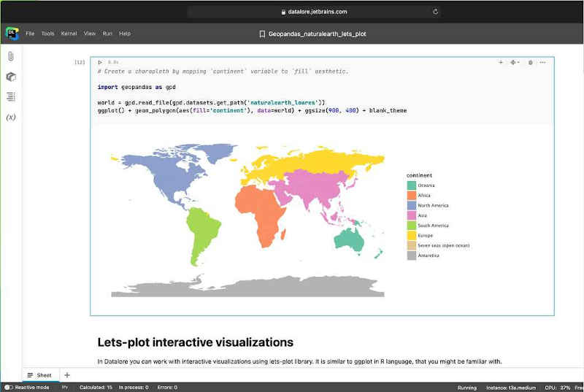
Task: Click the lock icon beside datalore.jetbrains.com
Action: (x=283, y=12)
